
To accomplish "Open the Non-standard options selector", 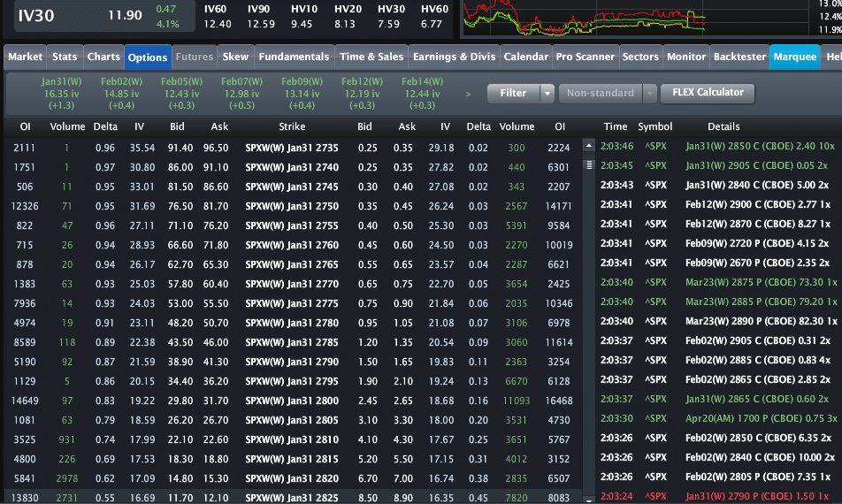I will click(601, 94).
